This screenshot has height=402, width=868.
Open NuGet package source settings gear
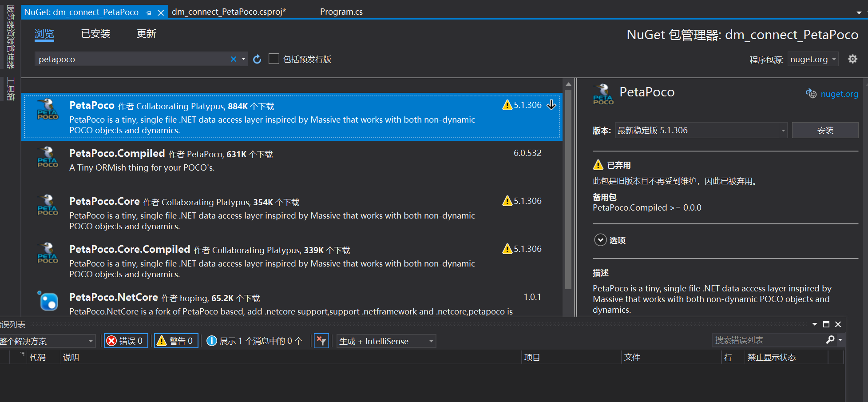(x=852, y=59)
